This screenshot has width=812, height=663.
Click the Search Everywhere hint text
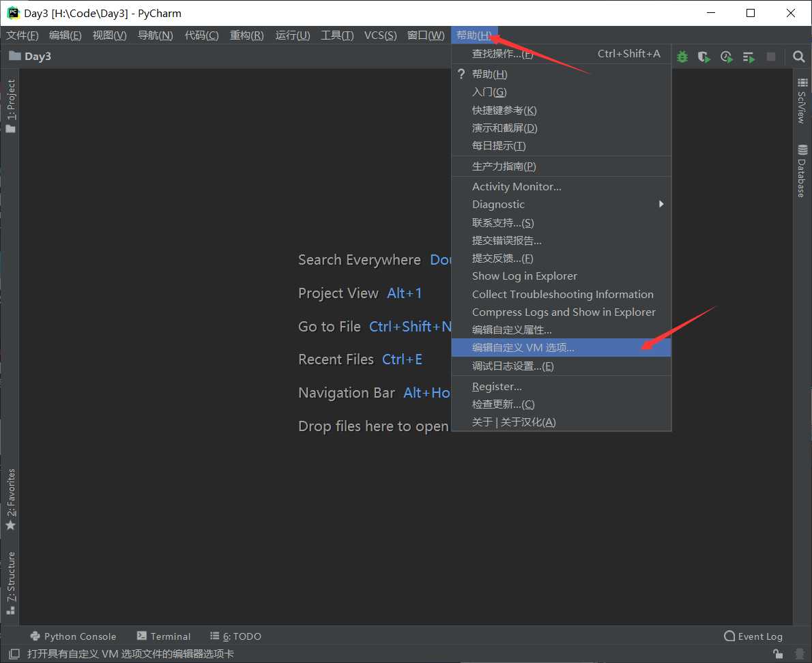pyautogui.click(x=360, y=260)
